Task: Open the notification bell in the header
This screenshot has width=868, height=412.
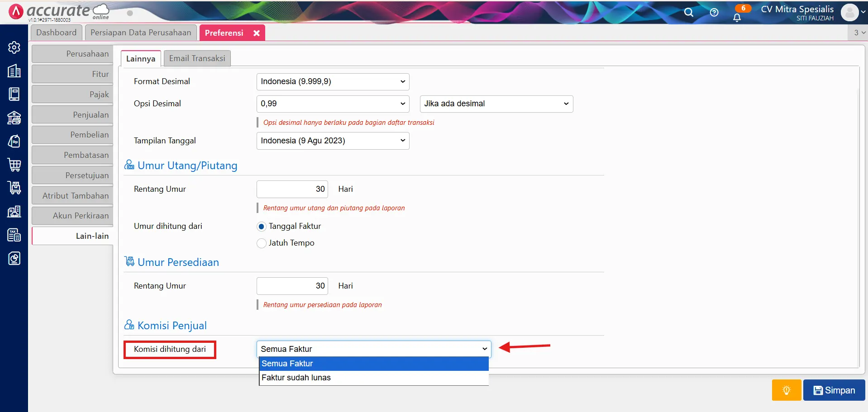Action: [737, 17]
